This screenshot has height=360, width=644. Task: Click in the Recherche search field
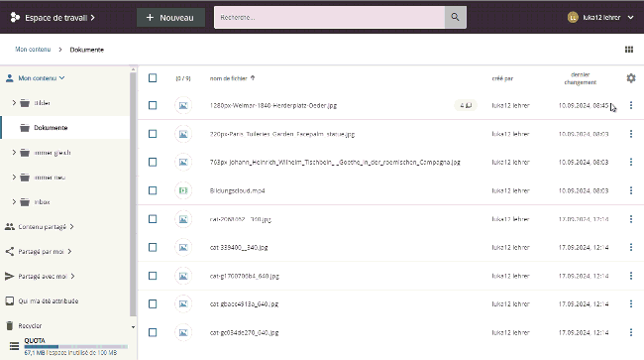point(329,17)
